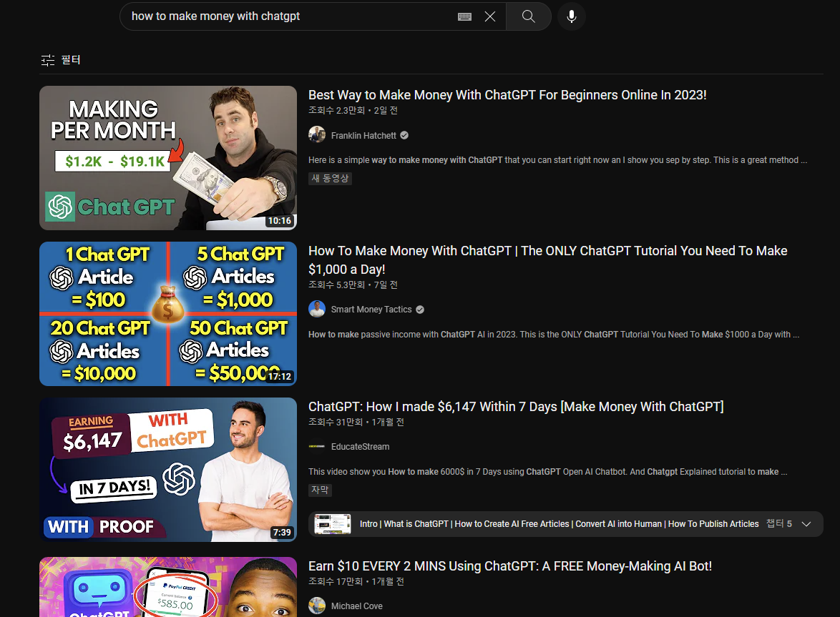The image size is (840, 617).
Task: Click the 7:39 duration badge
Action: coord(282,532)
